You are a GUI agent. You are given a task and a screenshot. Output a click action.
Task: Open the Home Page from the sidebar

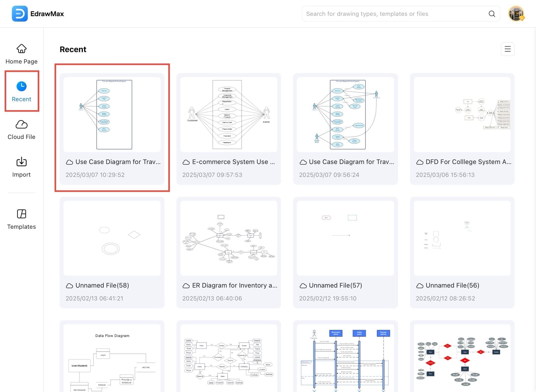(21, 53)
